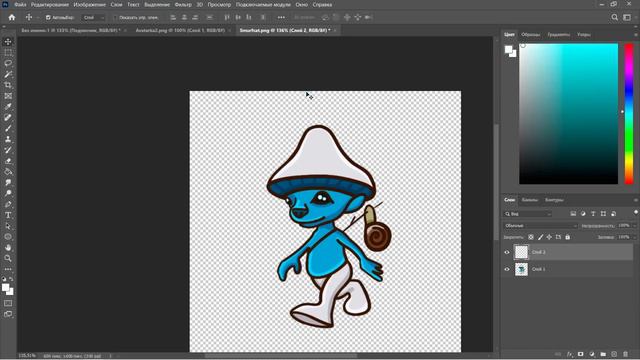Select the Paint Bucket tool
The image size is (640, 360).
[8, 171]
